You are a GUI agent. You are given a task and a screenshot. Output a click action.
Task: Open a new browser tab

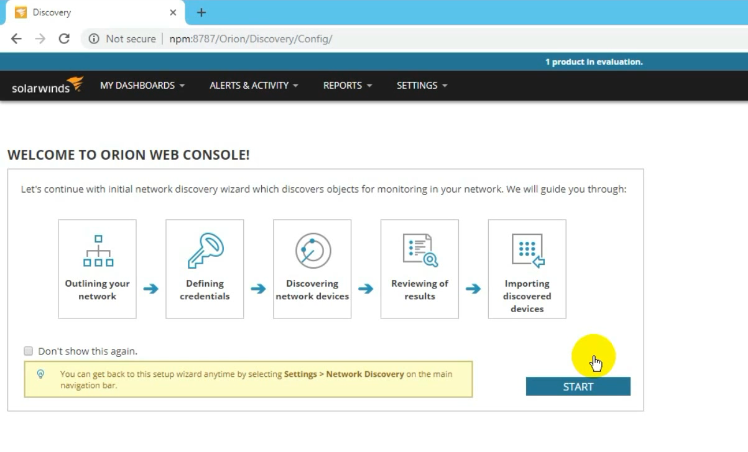point(201,12)
